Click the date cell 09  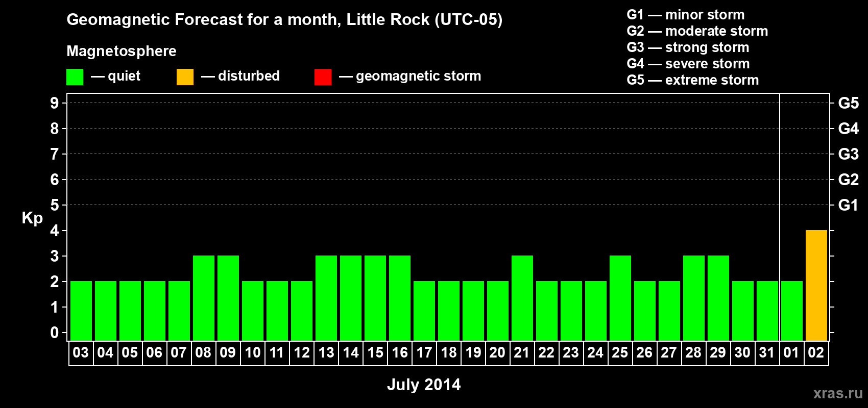tap(228, 353)
